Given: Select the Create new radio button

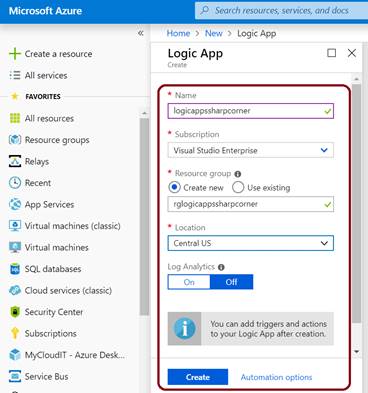Looking at the screenshot, I should (x=174, y=187).
